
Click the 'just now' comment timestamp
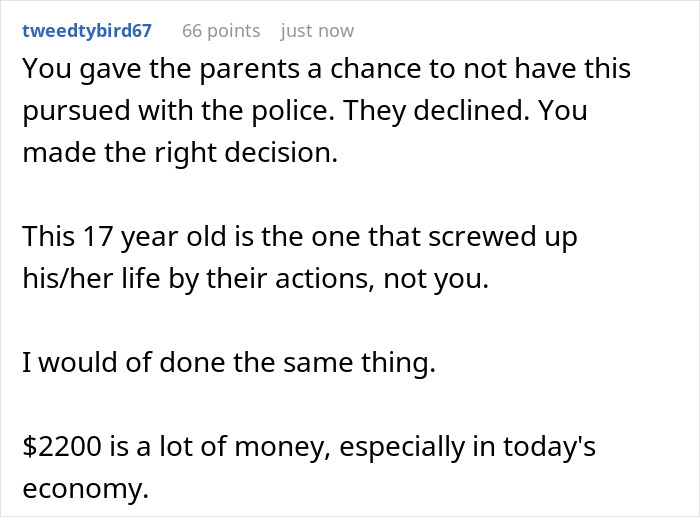[316, 31]
